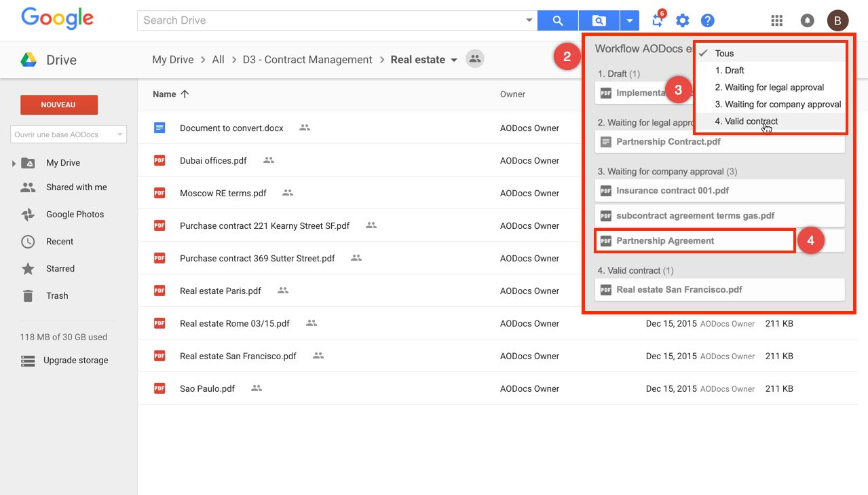Click the PDF icon of Moscow RE terms.pdf
This screenshot has height=495, width=868.
point(159,193)
